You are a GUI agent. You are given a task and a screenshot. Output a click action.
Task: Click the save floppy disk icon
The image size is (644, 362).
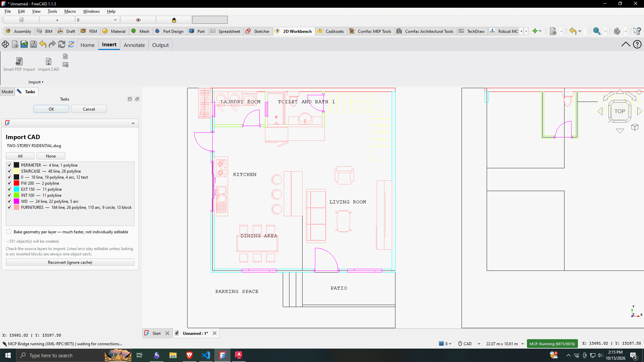[x=34, y=44]
